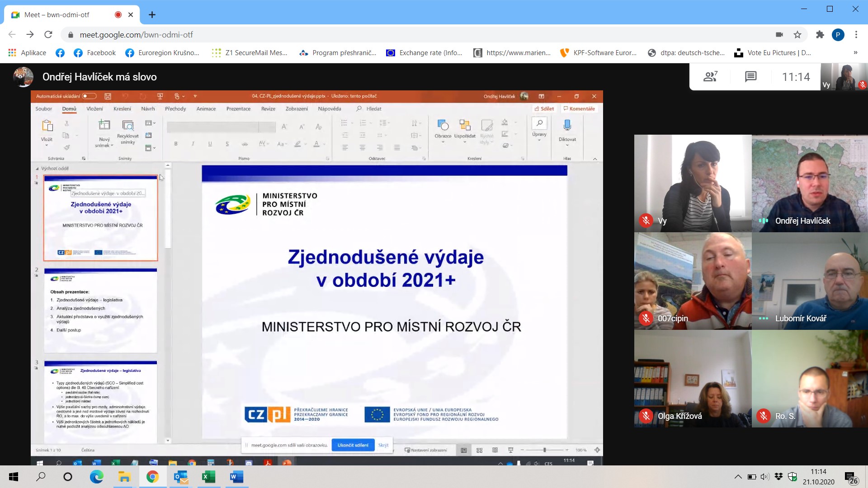Viewport: 868px width, 488px height.
Task: Open Windows Start menu
Action: click(14, 477)
